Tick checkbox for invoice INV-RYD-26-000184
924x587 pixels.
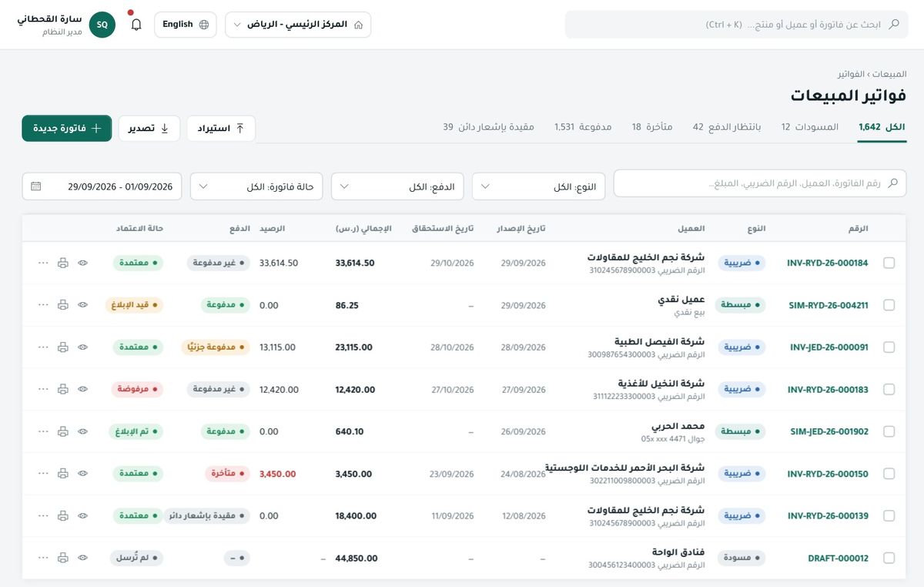(889, 263)
